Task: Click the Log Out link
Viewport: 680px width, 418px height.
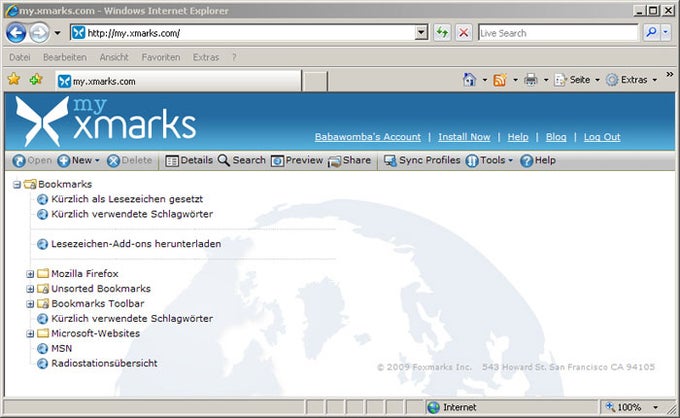Action: [x=602, y=137]
